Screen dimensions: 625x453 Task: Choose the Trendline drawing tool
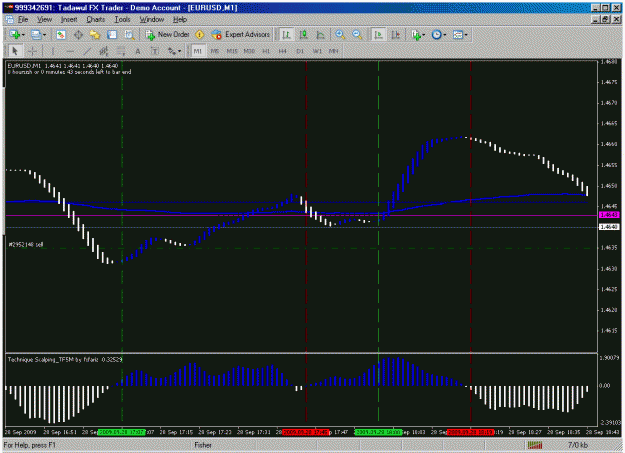(87, 51)
